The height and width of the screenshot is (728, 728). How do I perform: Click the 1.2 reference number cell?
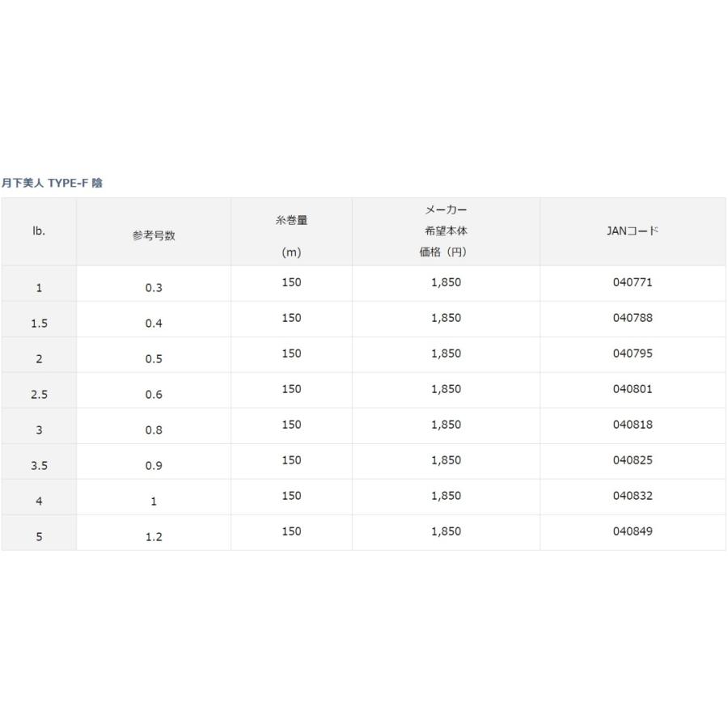click(x=154, y=537)
